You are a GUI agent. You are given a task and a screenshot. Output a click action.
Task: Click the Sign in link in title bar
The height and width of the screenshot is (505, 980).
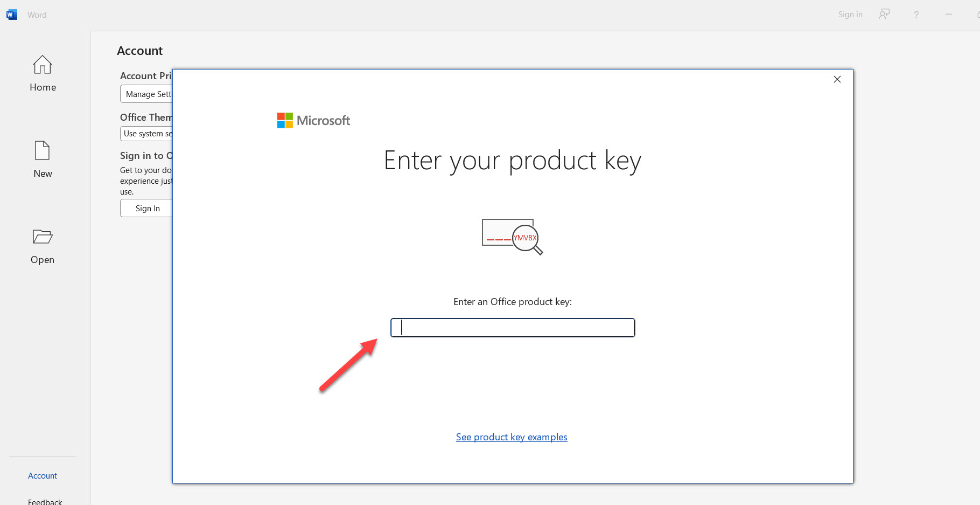[x=850, y=15]
